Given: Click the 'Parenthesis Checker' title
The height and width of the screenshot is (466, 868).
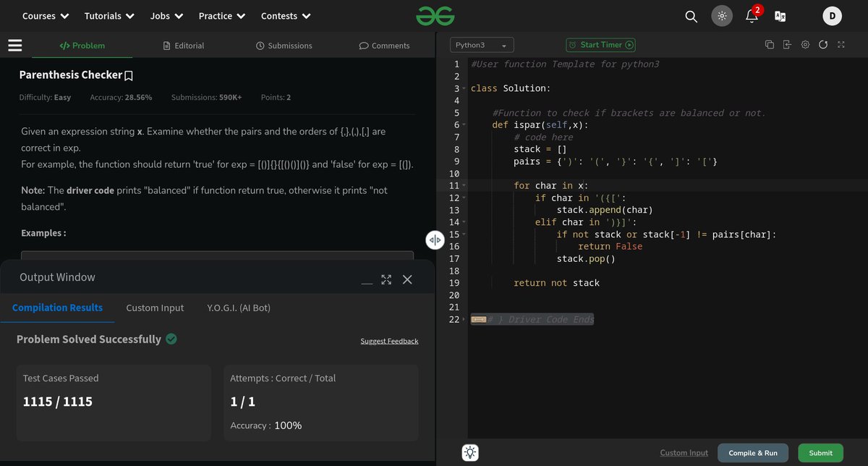Looking at the screenshot, I should [x=70, y=75].
